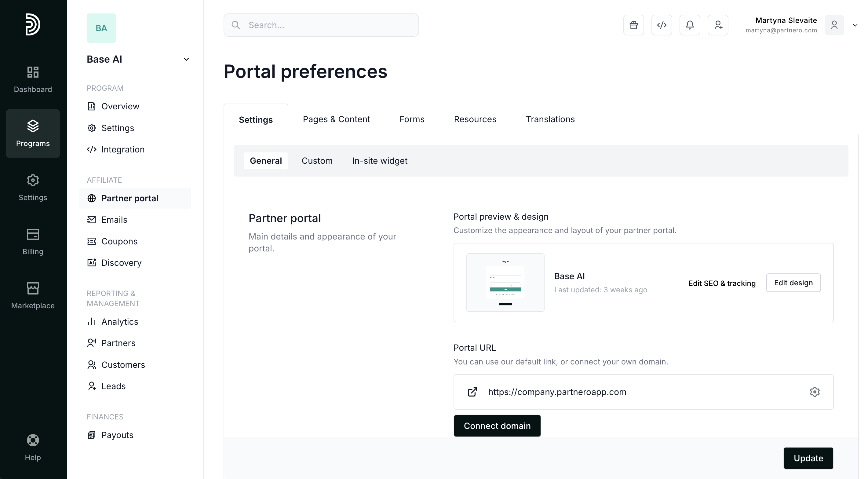Switch to Translations tab
The height and width of the screenshot is (479, 868).
(550, 119)
